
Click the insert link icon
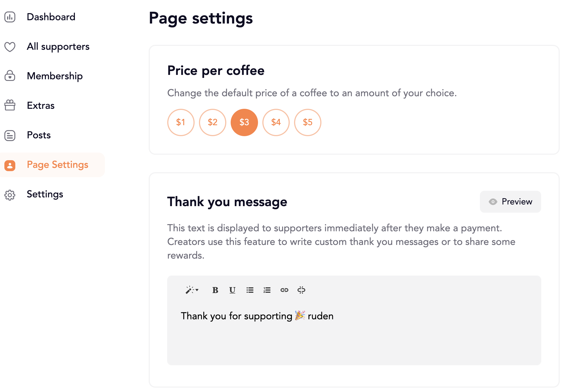coord(284,290)
